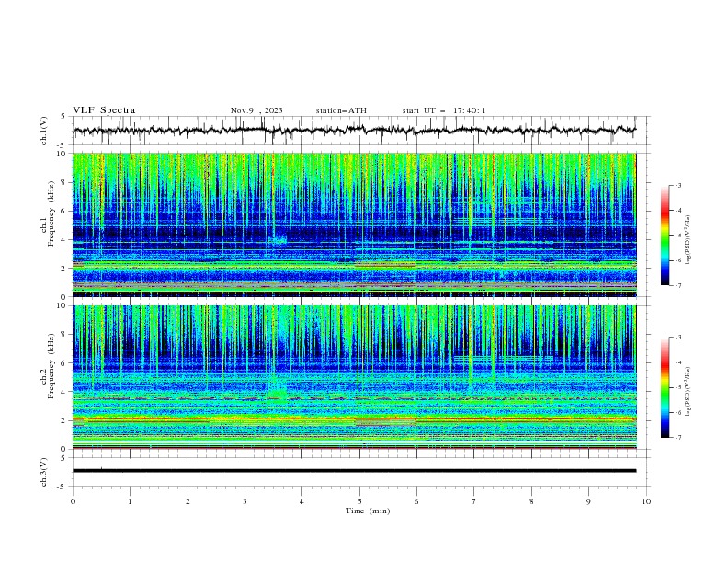Viewport: 728px width, 563px height.
Task: Click the time axis tick label "3"
Action: [x=245, y=501]
